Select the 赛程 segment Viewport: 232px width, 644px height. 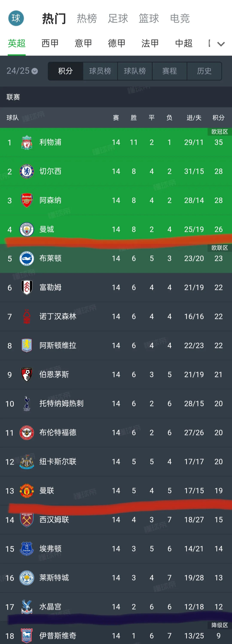(170, 71)
